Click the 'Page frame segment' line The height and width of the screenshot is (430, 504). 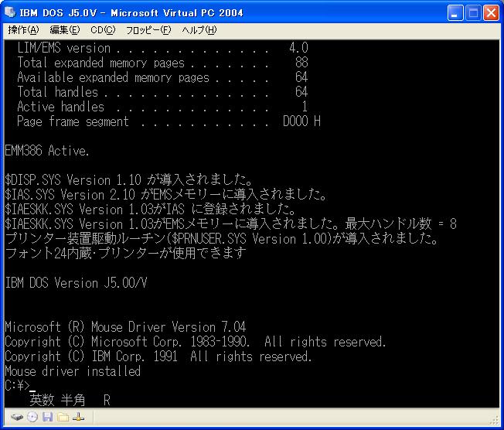pyautogui.click(x=169, y=121)
